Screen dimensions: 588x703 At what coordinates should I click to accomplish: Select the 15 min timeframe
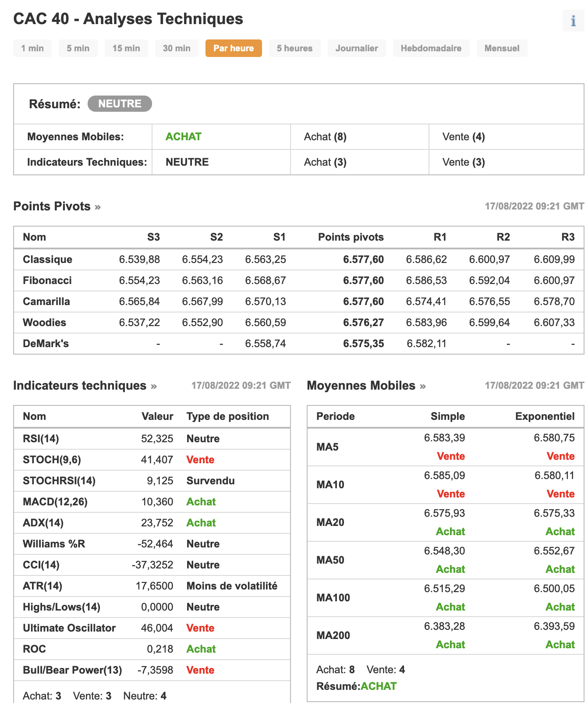pos(126,48)
